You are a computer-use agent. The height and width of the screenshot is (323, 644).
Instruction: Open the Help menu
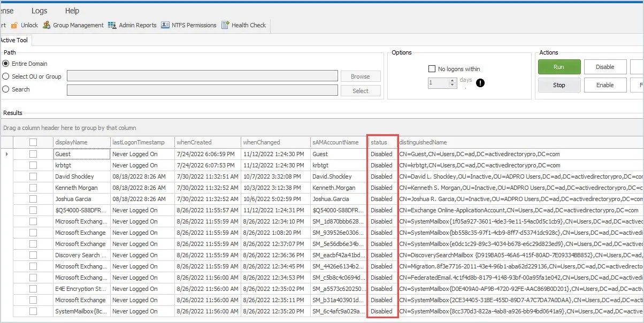pos(72,10)
